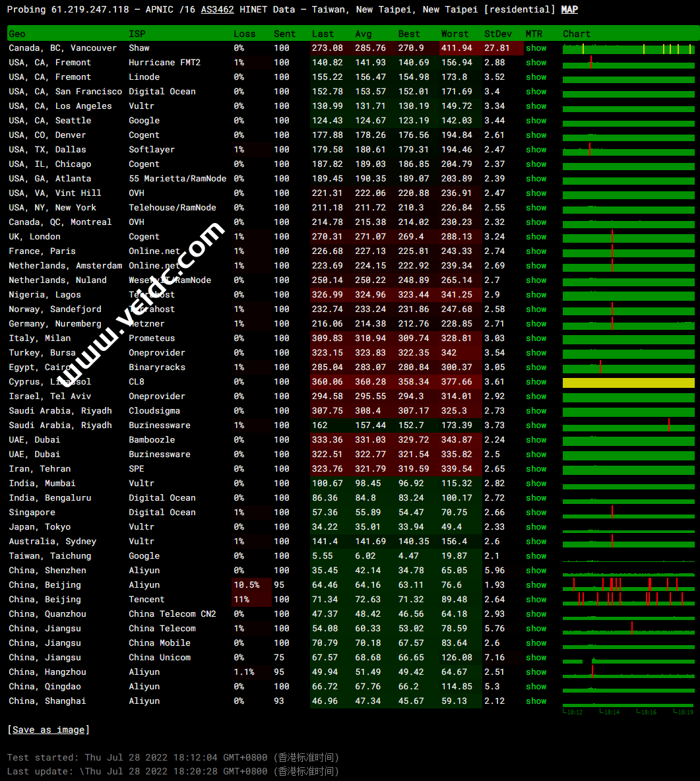Click the yellow Cyprus Limassol chart bar
This screenshot has width=700, height=781.
(x=629, y=383)
